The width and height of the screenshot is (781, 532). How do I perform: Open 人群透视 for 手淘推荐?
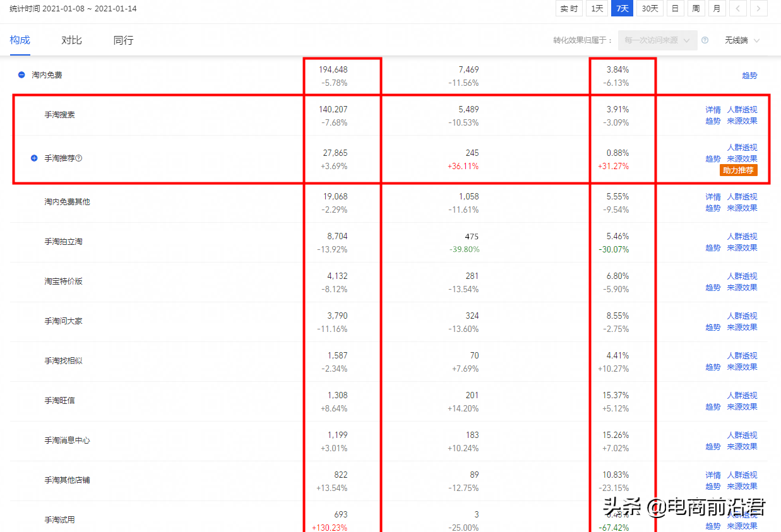click(742, 148)
